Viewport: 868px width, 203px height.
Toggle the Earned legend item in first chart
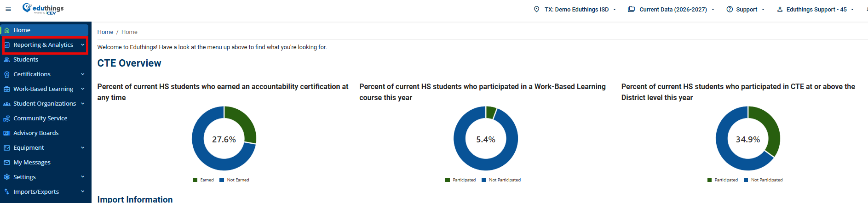click(203, 180)
